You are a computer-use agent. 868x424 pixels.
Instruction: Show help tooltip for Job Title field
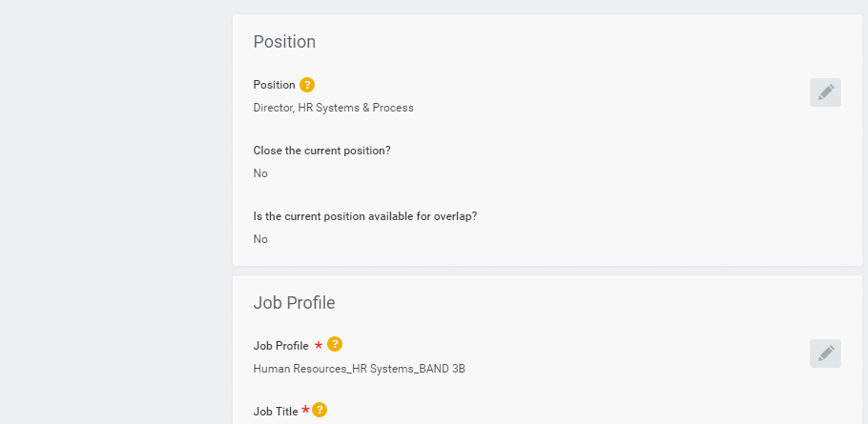pyautogui.click(x=320, y=410)
